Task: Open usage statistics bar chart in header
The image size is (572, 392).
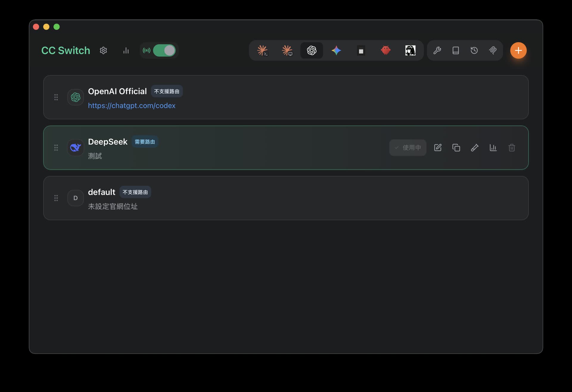Action: pos(126,50)
